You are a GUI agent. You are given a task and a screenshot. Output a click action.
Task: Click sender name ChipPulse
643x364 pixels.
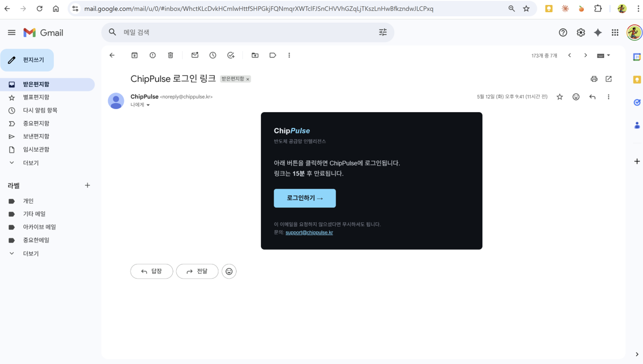coord(145,97)
